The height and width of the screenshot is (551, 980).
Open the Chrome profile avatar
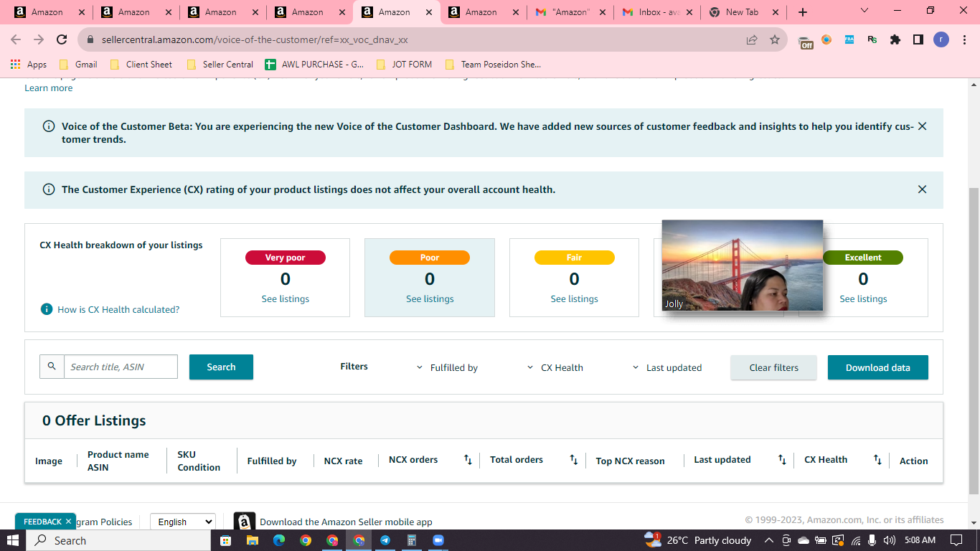coord(941,40)
